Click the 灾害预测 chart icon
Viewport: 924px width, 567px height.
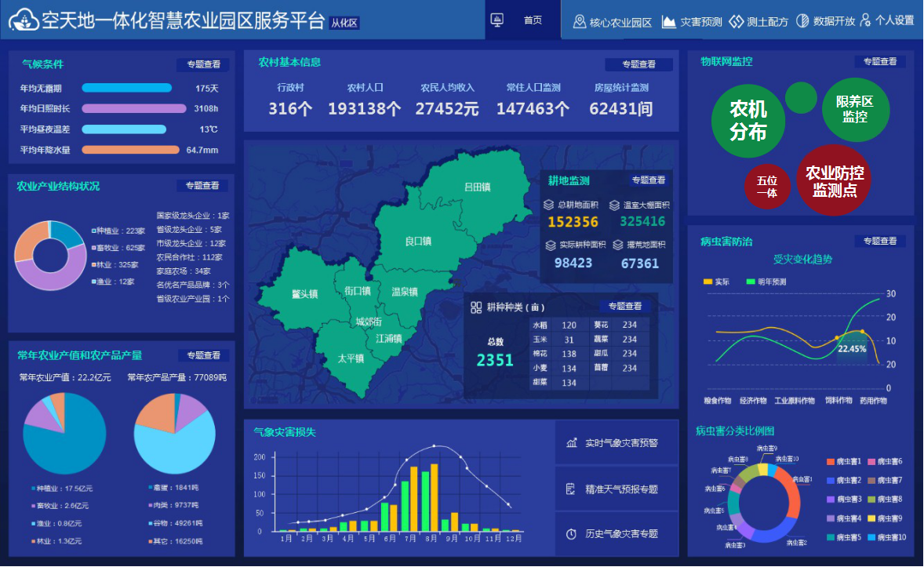click(x=669, y=21)
